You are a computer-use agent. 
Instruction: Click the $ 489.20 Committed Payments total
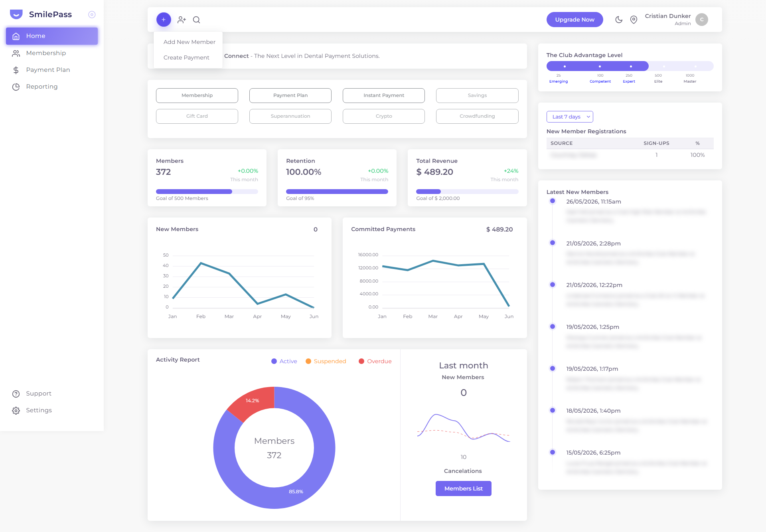(499, 229)
